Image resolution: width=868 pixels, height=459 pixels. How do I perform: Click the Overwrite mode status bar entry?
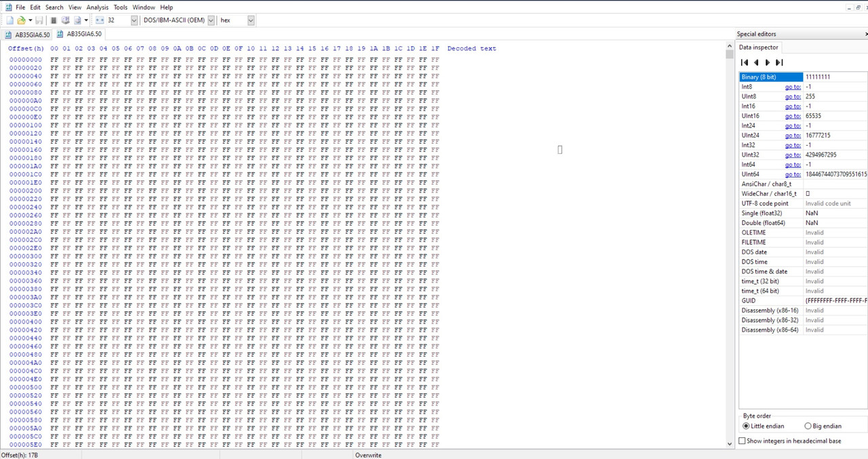(x=368, y=455)
